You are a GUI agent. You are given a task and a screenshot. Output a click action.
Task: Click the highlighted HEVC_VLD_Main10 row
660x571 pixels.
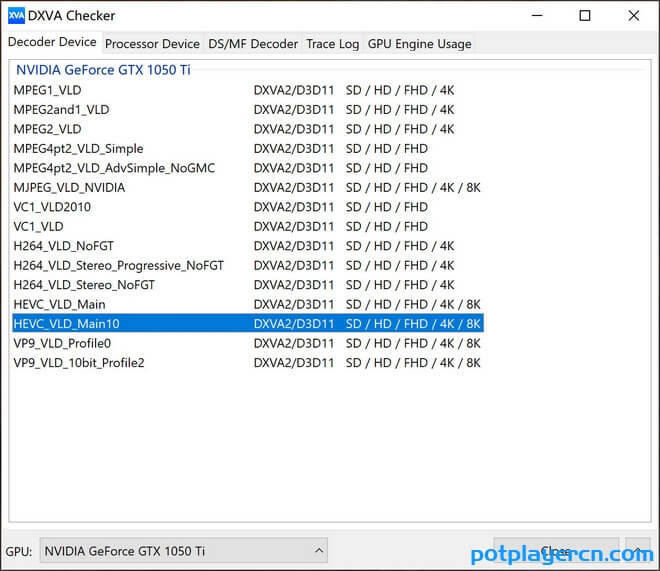(x=248, y=324)
